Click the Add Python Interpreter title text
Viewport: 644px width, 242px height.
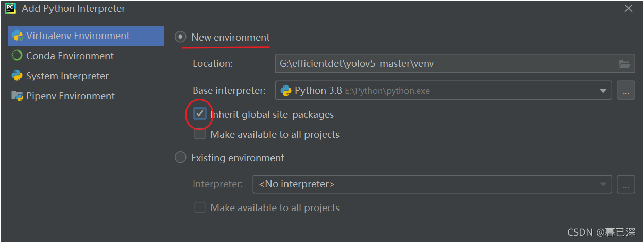(x=73, y=9)
